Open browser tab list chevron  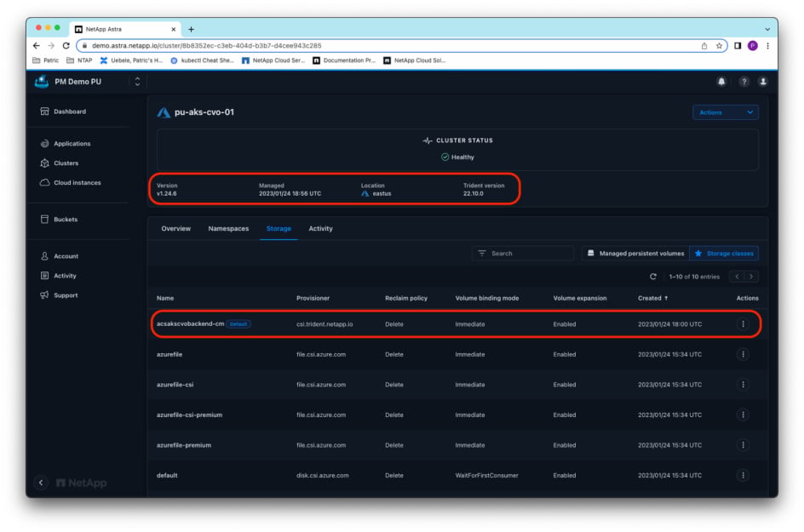(x=767, y=29)
